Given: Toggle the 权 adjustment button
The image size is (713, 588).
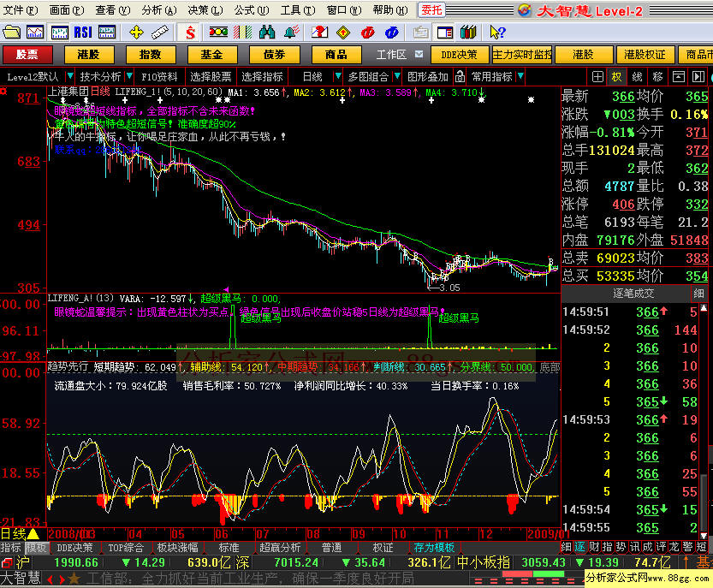Looking at the screenshot, I should 617,77.
